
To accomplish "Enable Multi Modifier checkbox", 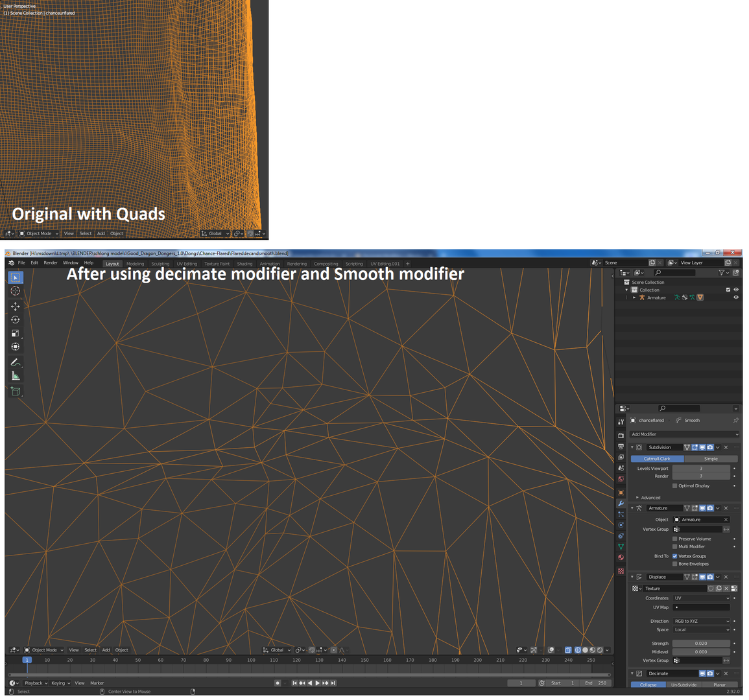I will [x=674, y=546].
